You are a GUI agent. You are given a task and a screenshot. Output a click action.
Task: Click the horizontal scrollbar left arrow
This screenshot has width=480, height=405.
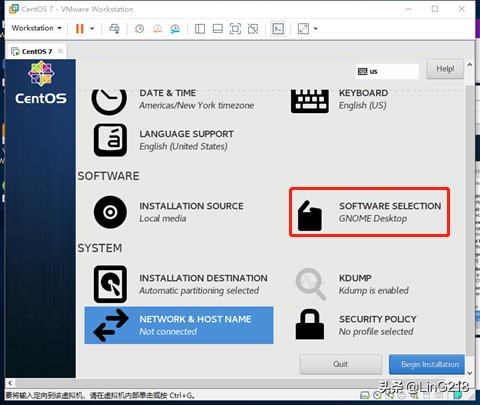[x=10, y=383]
